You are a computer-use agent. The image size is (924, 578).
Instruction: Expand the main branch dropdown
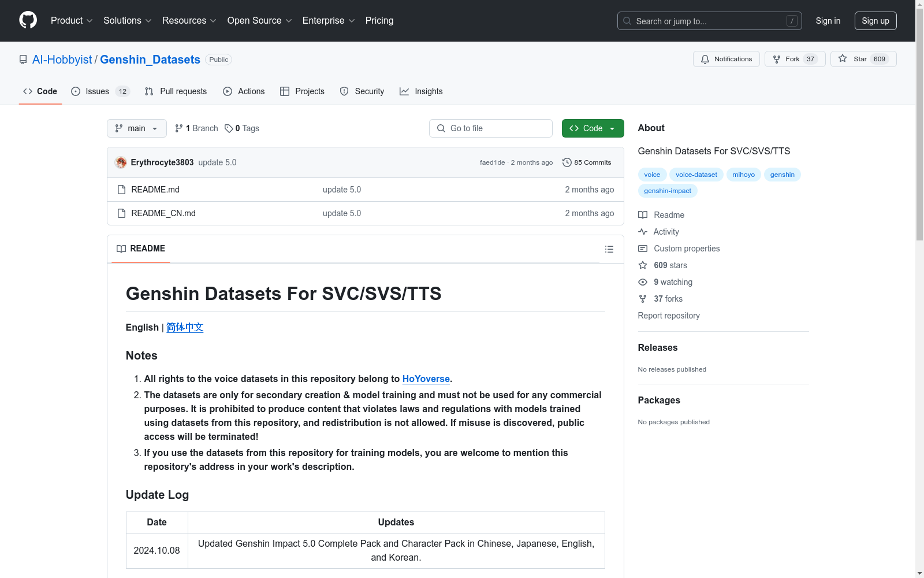click(136, 128)
